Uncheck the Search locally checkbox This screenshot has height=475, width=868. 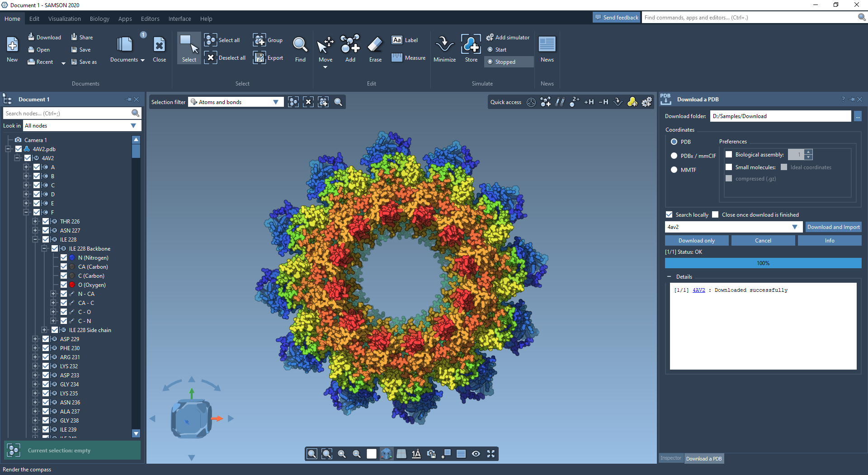coord(669,214)
